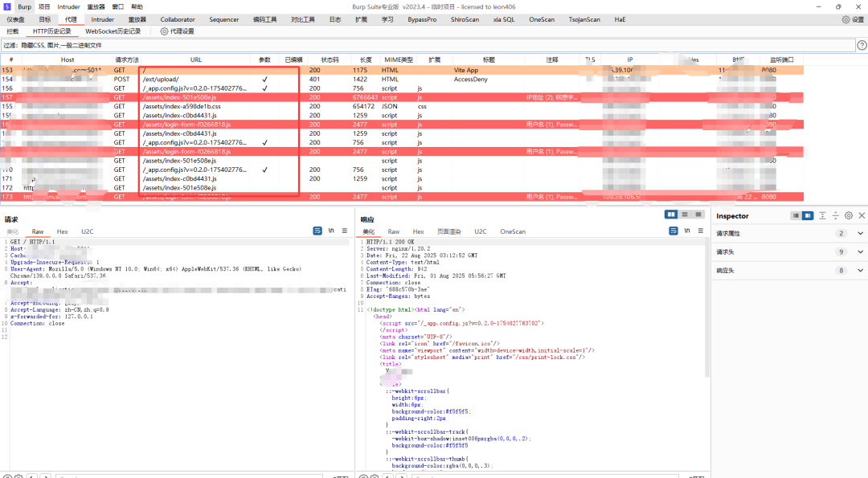
Task: Open the 帮助 menu
Action: coord(137,6)
